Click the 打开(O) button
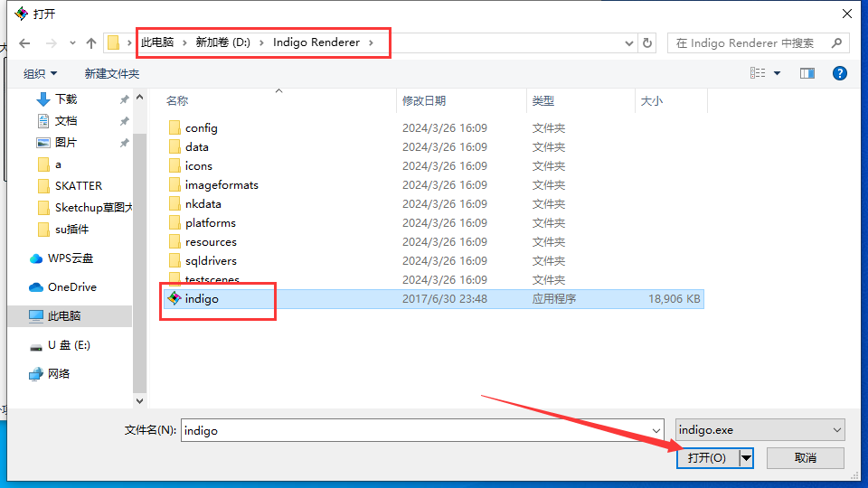The height and width of the screenshot is (488, 868). pos(707,458)
